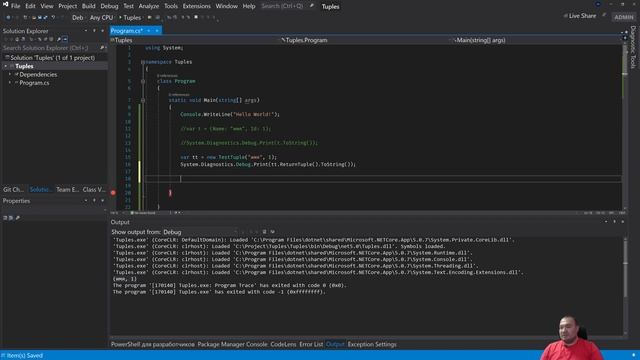The image size is (640, 360).
Task: Open the Debug menu
Action: (109, 6)
